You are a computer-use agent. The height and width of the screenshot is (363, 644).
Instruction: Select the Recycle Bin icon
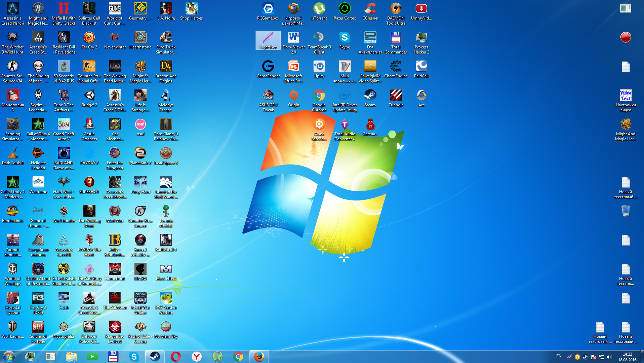click(626, 211)
